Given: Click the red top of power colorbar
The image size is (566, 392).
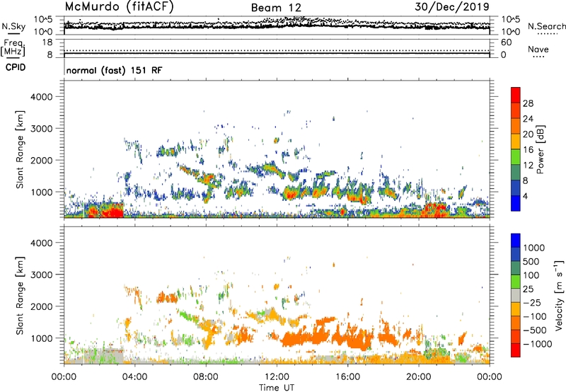Looking at the screenshot, I should pos(516,95).
